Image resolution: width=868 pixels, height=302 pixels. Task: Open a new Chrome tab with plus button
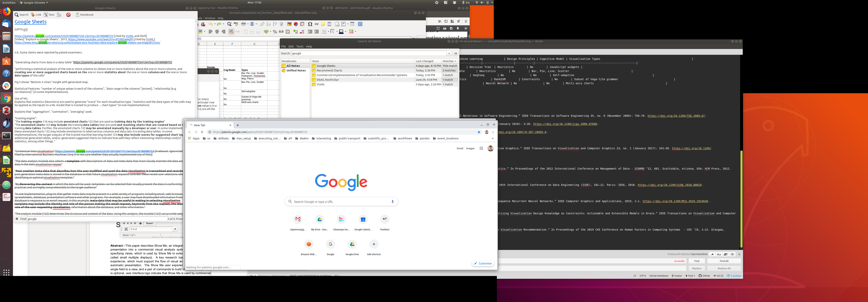click(238, 125)
